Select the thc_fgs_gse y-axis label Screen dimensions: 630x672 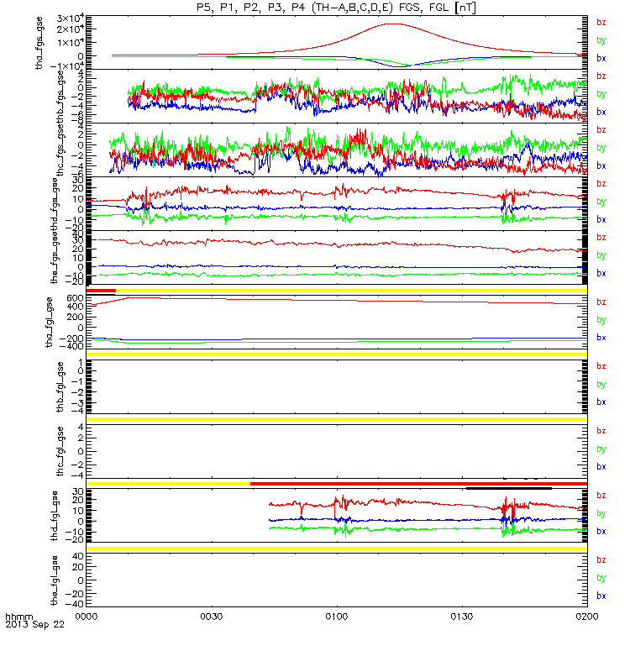point(60,150)
